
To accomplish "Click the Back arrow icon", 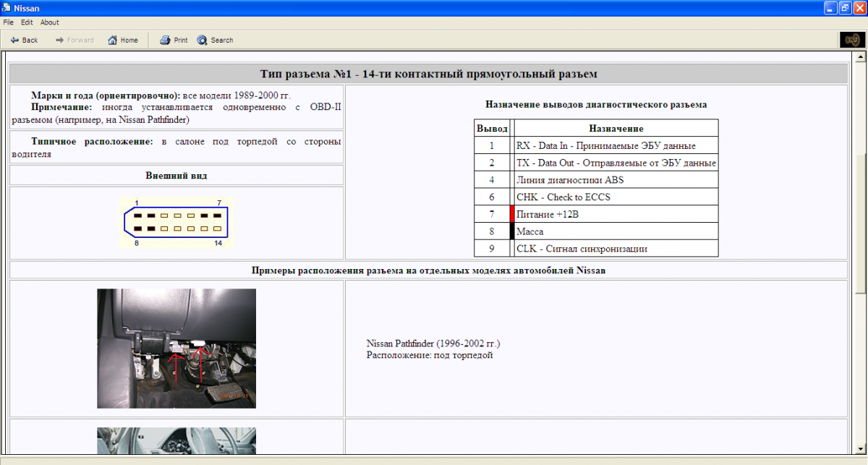I will coord(14,40).
